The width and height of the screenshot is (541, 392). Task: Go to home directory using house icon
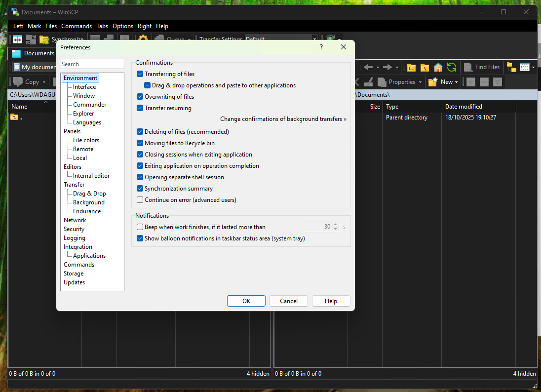point(438,67)
